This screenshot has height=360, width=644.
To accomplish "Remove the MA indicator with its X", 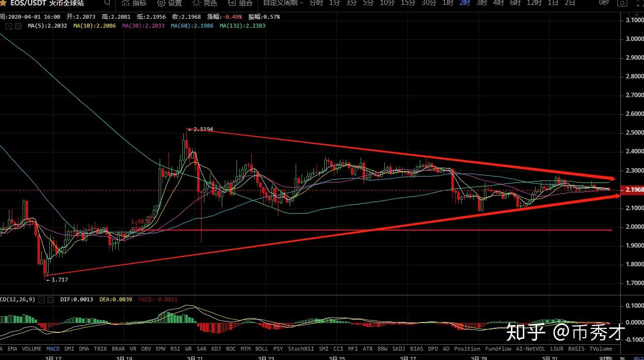I will pos(18,26).
